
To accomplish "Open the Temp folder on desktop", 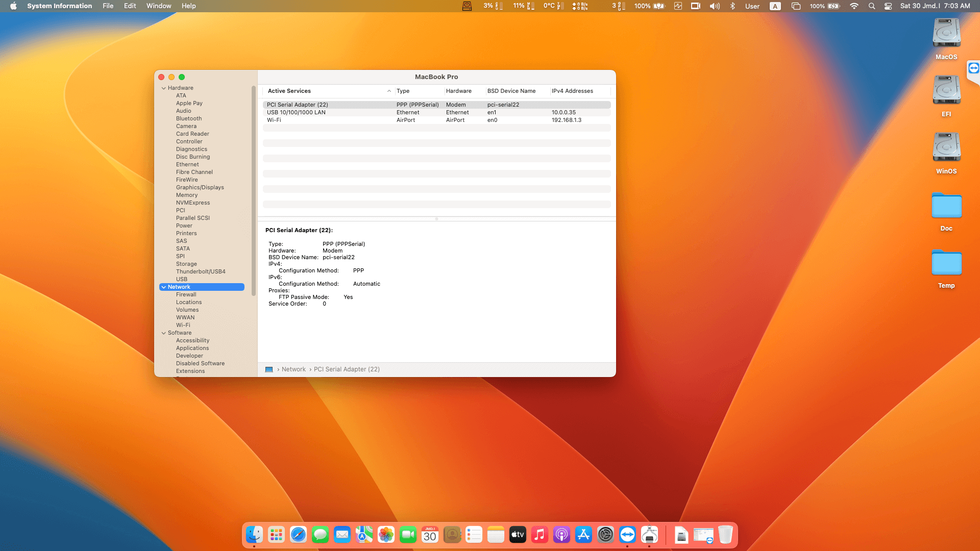I will (946, 263).
